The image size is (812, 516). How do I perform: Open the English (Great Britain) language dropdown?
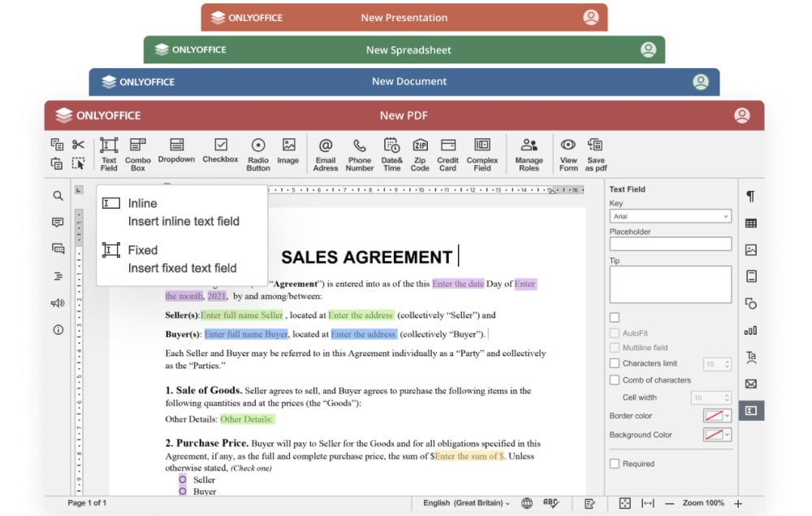466,503
